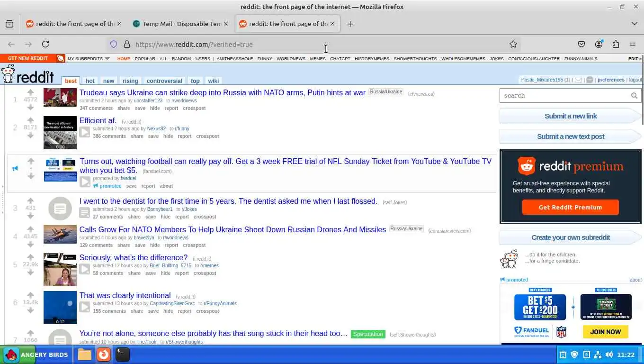Image resolution: width=644 pixels, height=364 pixels.
Task: Open the inbox envelope icon
Action: point(578,80)
